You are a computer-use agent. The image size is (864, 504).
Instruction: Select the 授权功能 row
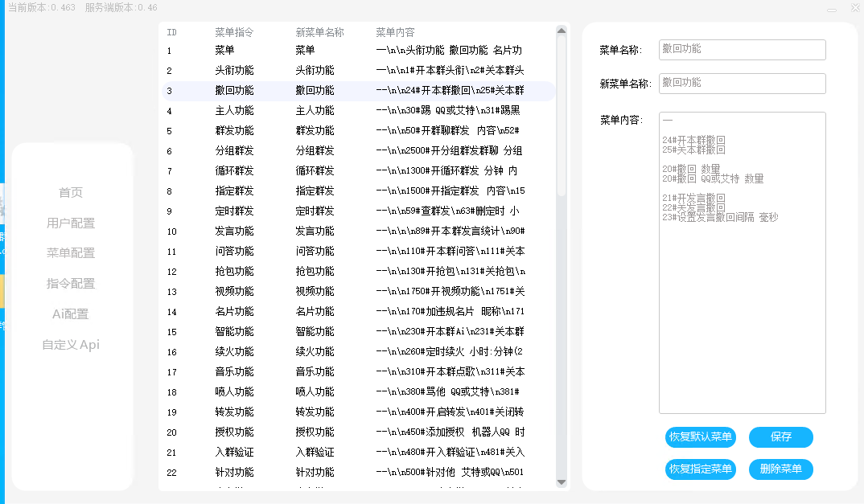pos(358,432)
